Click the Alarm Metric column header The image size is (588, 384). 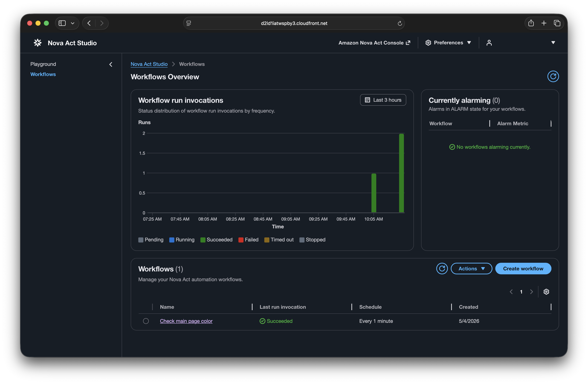point(513,123)
